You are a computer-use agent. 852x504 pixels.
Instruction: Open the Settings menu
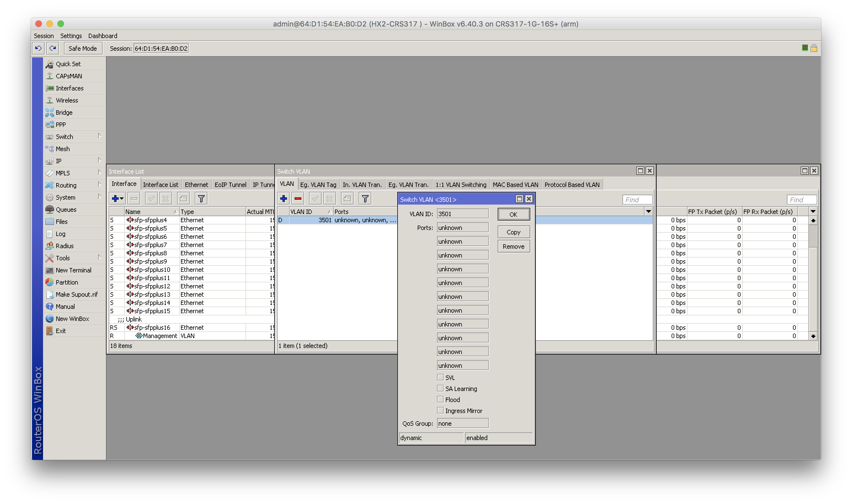coord(71,36)
